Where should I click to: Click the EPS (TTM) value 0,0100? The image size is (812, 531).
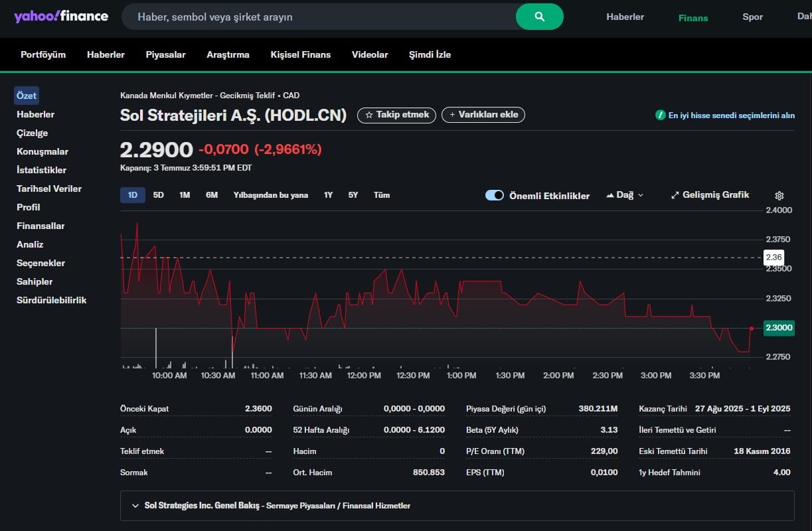(x=604, y=473)
